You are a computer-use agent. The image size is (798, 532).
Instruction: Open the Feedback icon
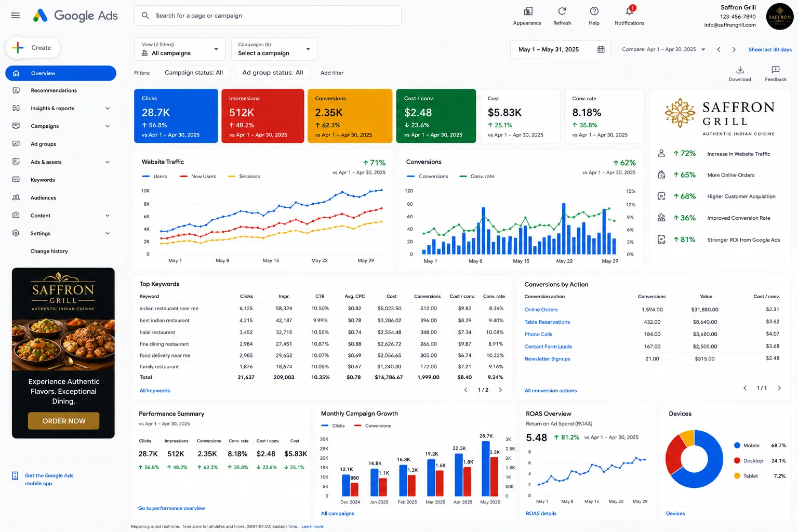coord(776,70)
